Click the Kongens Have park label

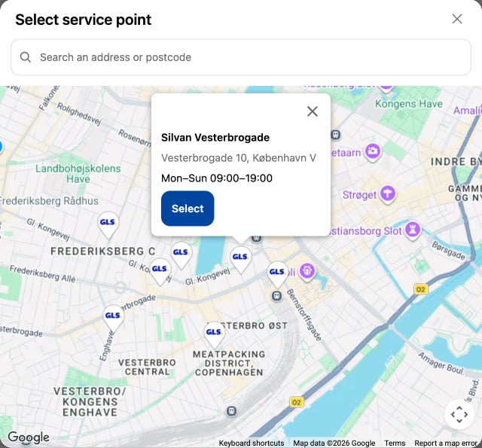coord(409,104)
